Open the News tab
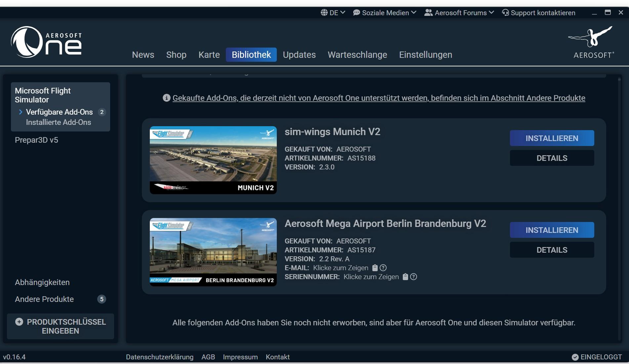This screenshot has height=364, width=629. (x=143, y=55)
